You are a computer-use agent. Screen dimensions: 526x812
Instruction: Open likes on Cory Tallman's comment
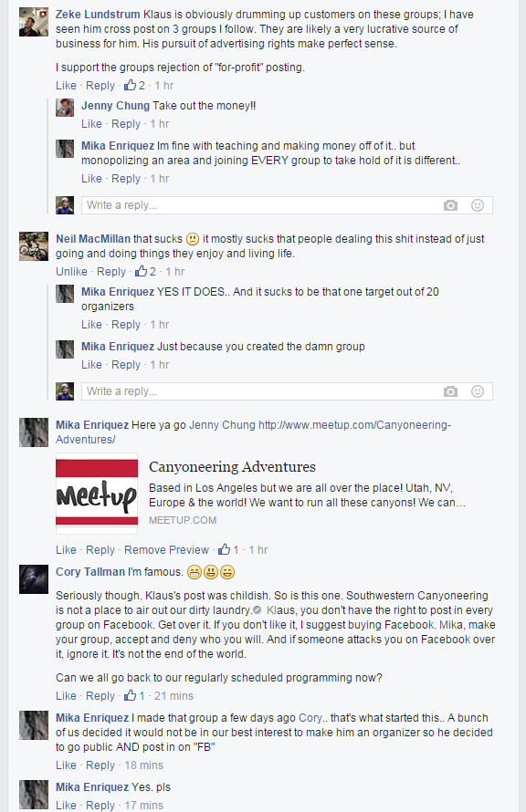[x=135, y=695]
